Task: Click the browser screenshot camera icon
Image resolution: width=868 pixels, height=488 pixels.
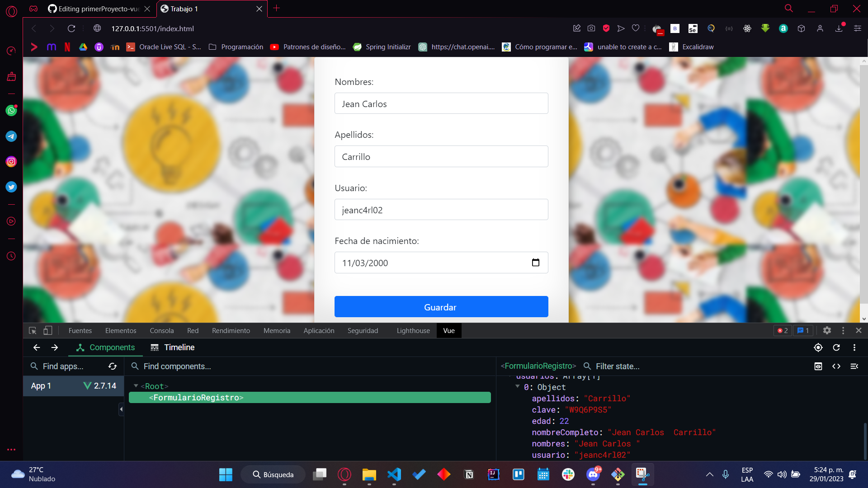Action: coord(591,28)
